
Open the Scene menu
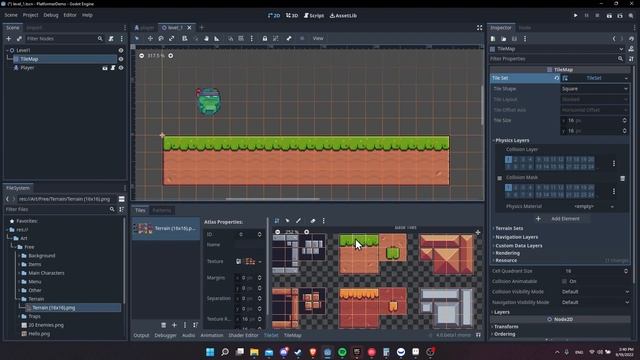point(11,15)
